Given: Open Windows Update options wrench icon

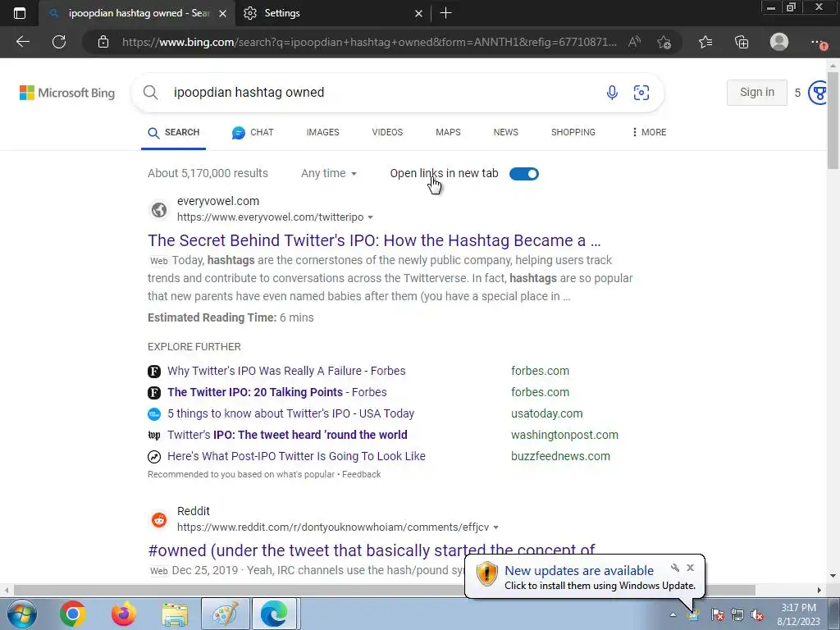Looking at the screenshot, I should point(675,568).
